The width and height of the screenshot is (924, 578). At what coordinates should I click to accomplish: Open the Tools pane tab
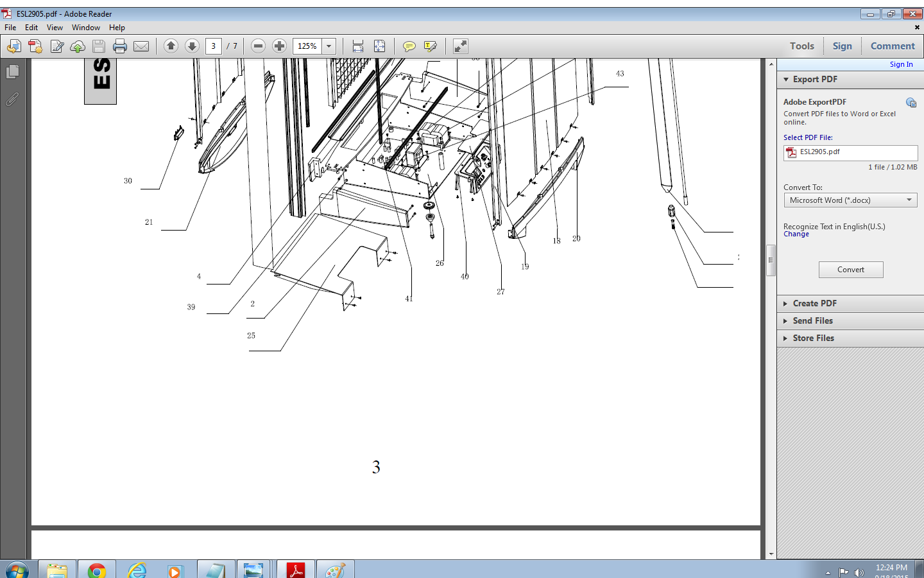[802, 46]
